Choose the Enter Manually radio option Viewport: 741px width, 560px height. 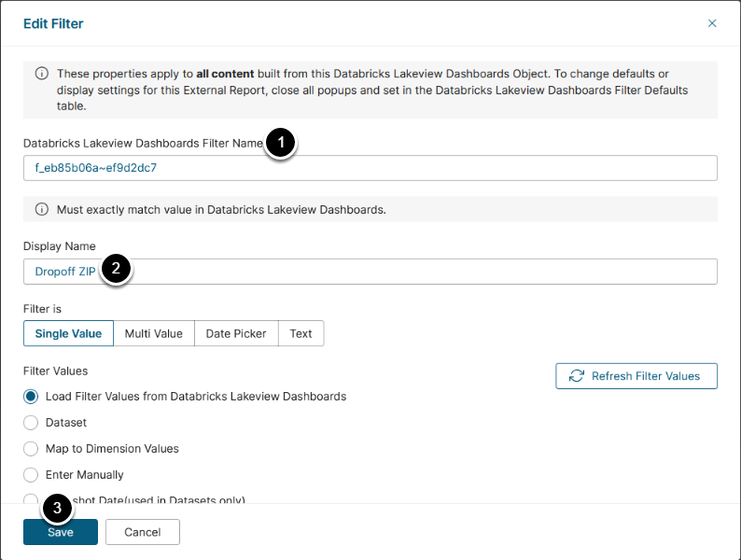coord(32,475)
